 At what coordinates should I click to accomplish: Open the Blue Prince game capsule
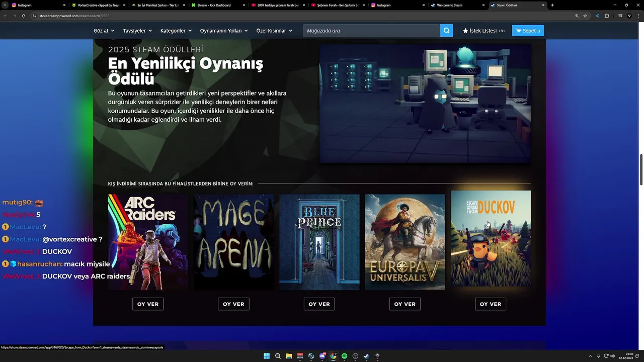coord(319,242)
